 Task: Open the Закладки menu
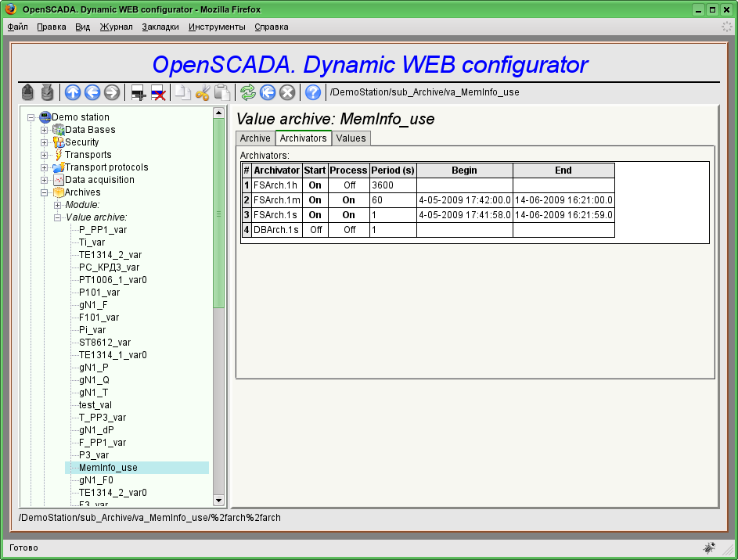pos(160,27)
